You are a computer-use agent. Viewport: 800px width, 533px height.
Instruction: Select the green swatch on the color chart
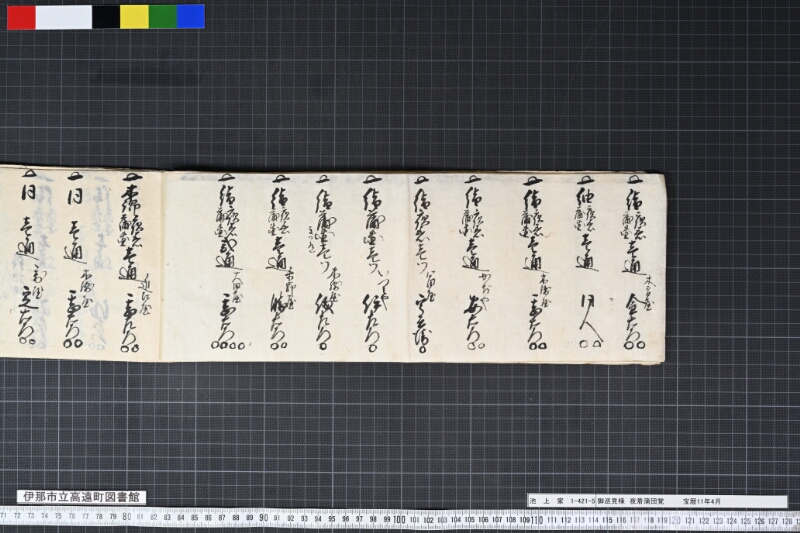(163, 17)
